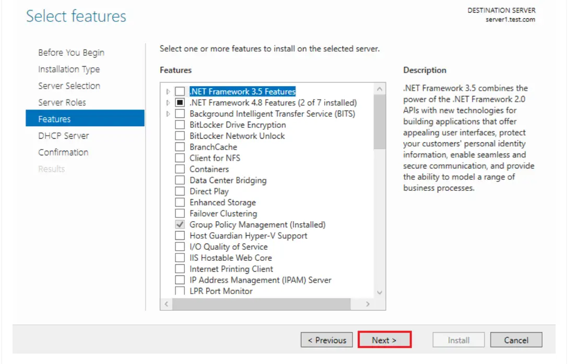Enable the BranchCache checkbox

[x=180, y=147]
